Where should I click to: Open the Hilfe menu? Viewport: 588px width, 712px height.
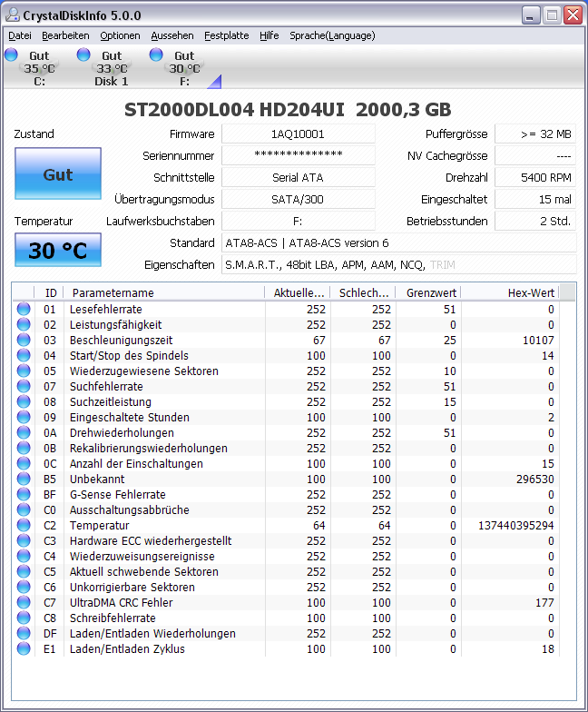coord(269,35)
